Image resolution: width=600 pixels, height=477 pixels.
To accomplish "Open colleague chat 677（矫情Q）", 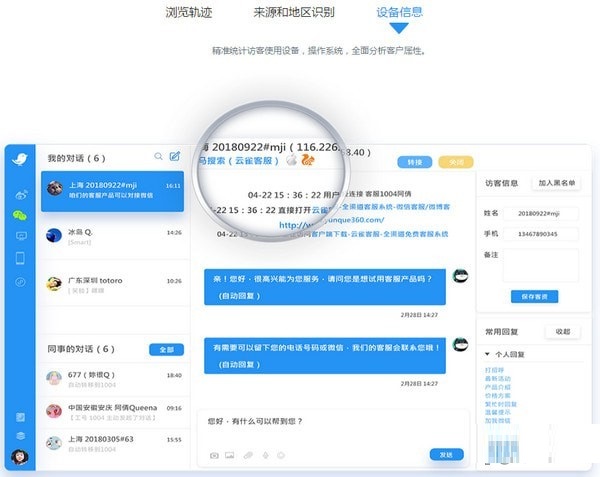I will (114, 379).
